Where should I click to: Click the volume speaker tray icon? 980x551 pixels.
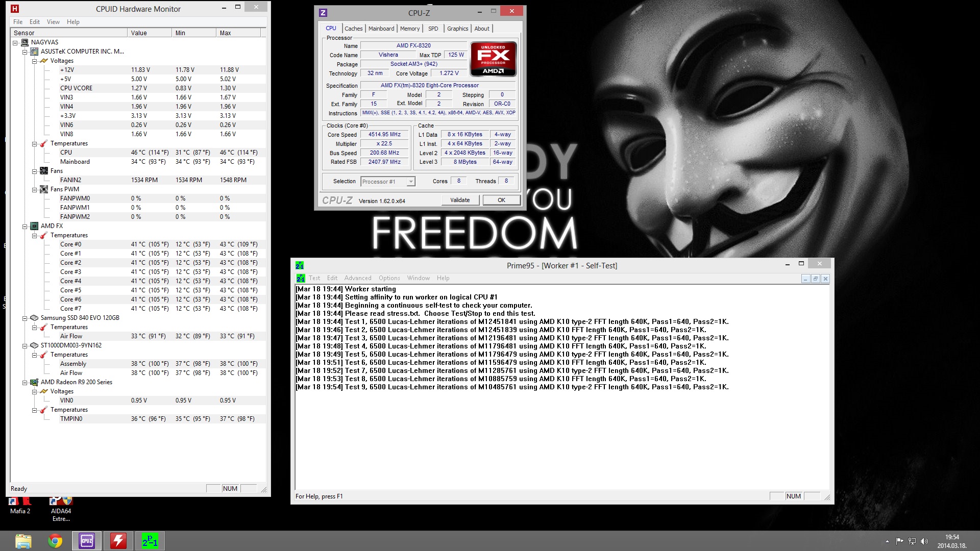924,541
